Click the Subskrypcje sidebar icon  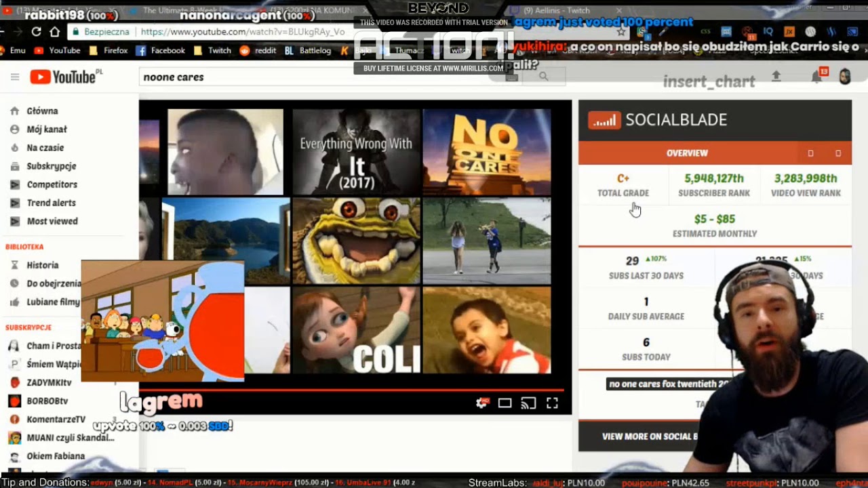point(14,166)
